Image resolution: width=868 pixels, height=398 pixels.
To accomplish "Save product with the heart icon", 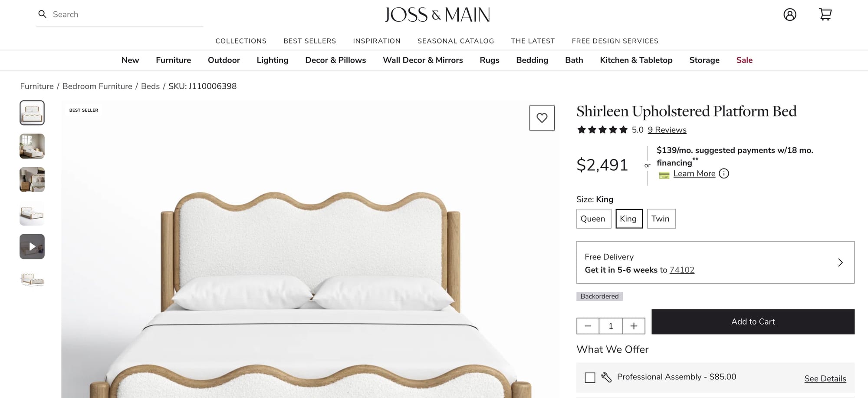I will click(x=542, y=118).
